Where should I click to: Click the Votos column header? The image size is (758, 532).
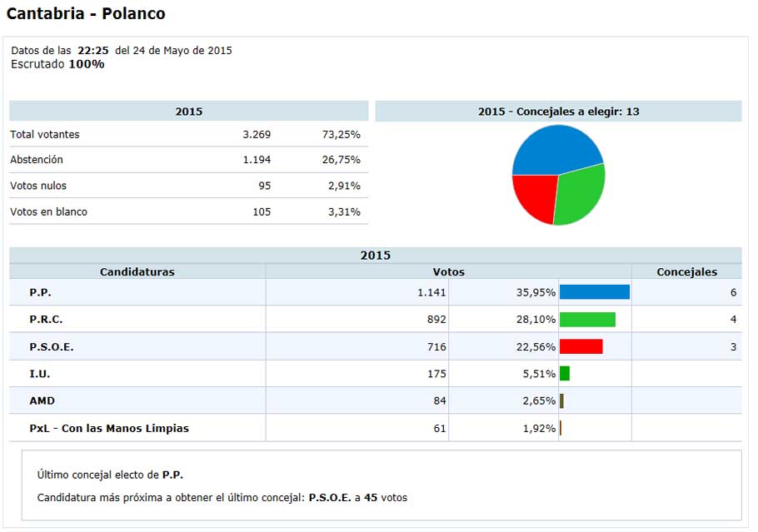pyautogui.click(x=449, y=271)
